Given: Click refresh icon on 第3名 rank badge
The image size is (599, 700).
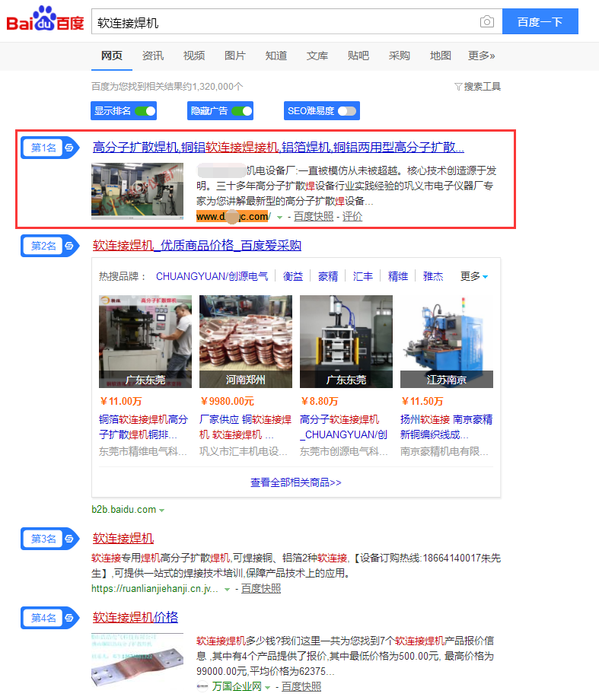Looking at the screenshot, I should [69, 539].
